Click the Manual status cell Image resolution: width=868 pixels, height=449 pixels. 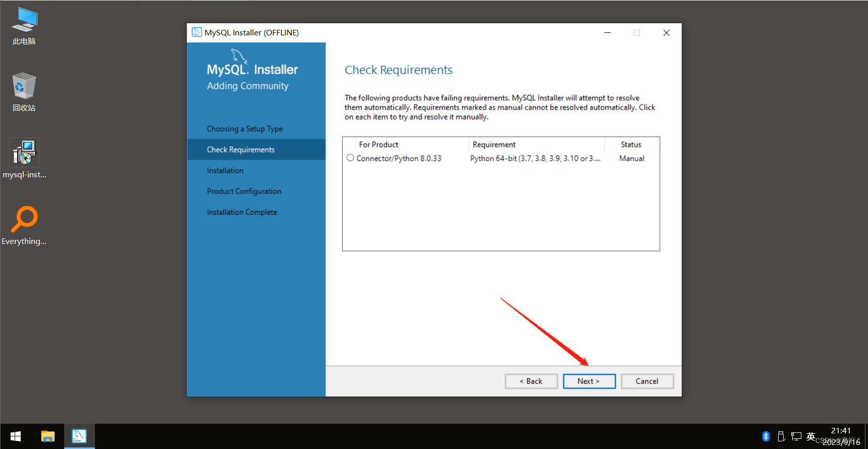(632, 159)
